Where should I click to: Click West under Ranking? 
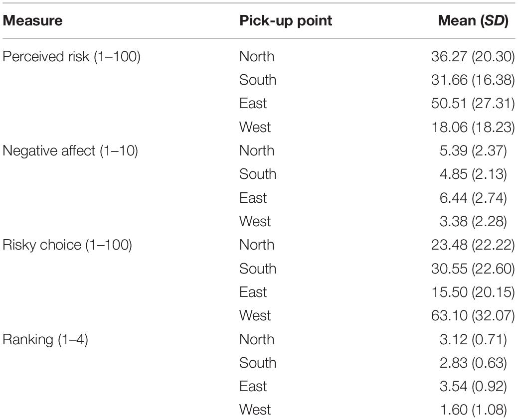pyautogui.click(x=255, y=410)
